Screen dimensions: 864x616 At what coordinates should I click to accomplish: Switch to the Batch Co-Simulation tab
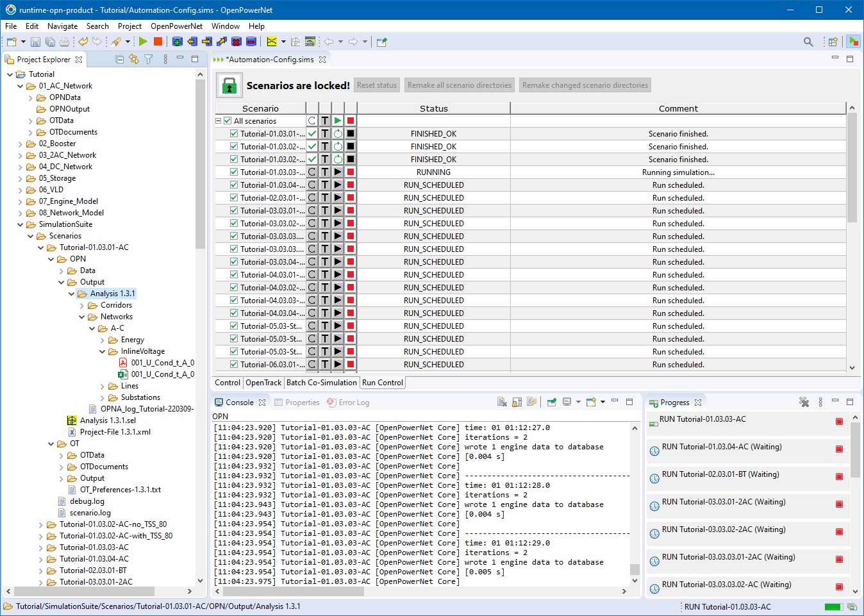(321, 383)
